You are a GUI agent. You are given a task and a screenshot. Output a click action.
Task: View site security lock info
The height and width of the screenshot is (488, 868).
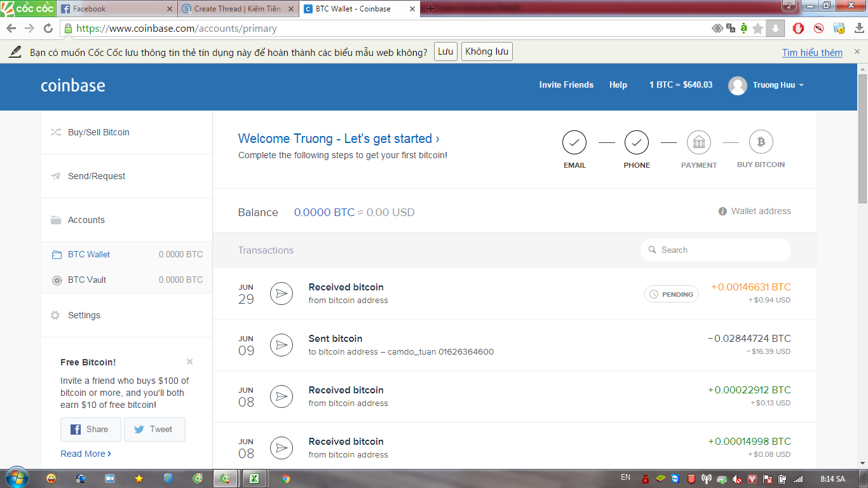point(68,29)
